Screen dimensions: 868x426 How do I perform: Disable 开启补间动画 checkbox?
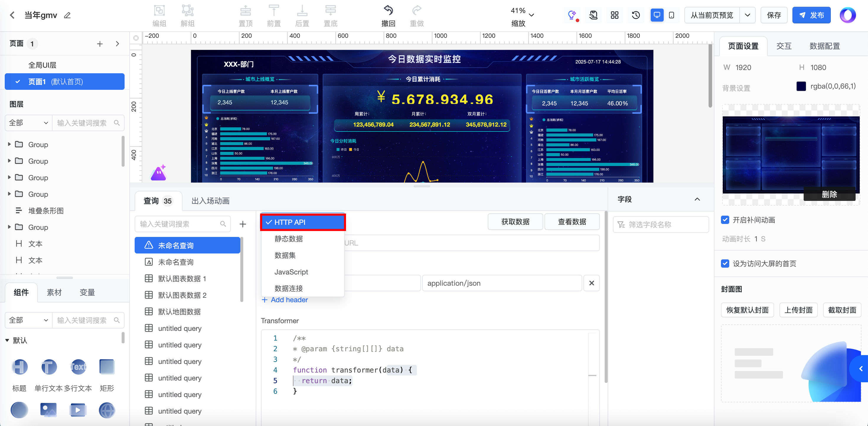tap(725, 220)
